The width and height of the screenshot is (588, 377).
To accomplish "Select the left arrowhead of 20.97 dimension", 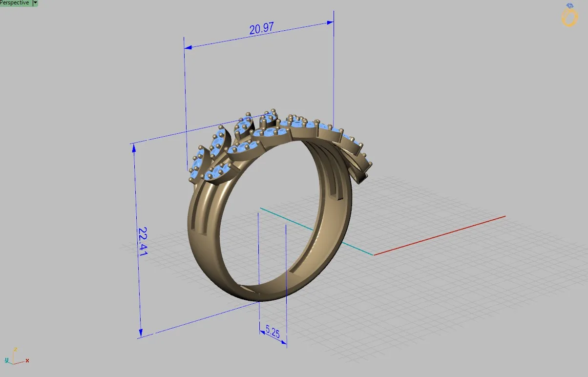I will pos(189,47).
